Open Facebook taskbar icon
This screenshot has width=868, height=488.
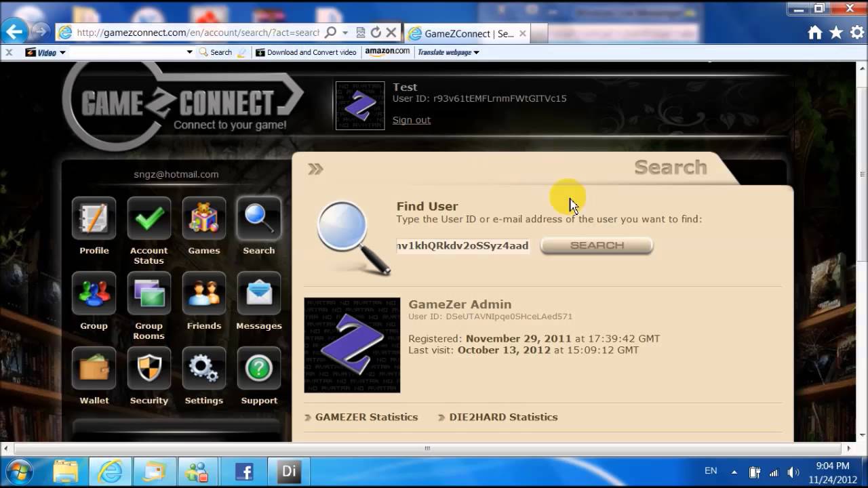click(x=243, y=471)
